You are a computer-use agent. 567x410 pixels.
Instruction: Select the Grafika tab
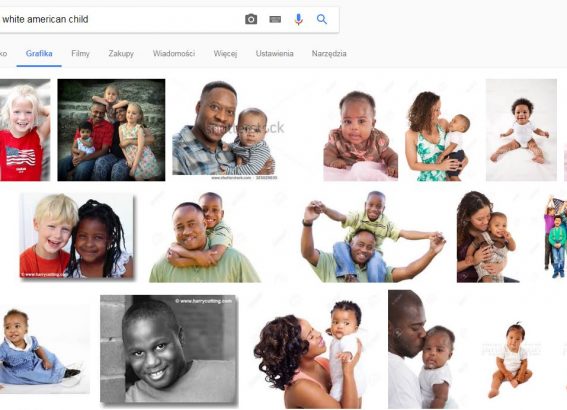39,54
